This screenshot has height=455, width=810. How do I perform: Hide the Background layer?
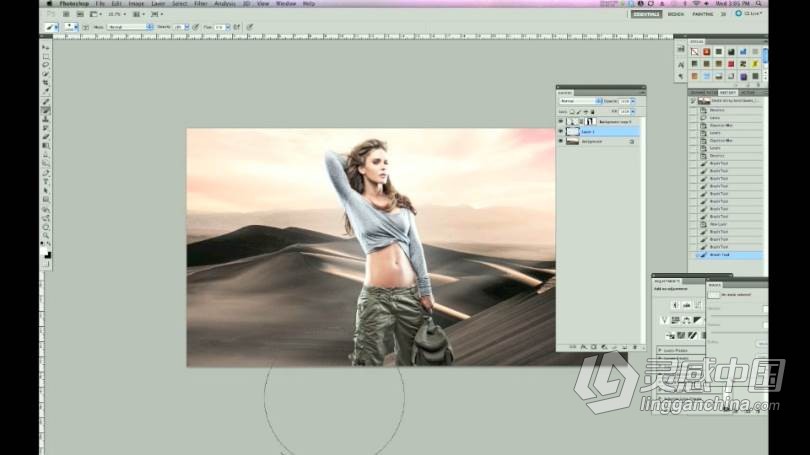(561, 141)
